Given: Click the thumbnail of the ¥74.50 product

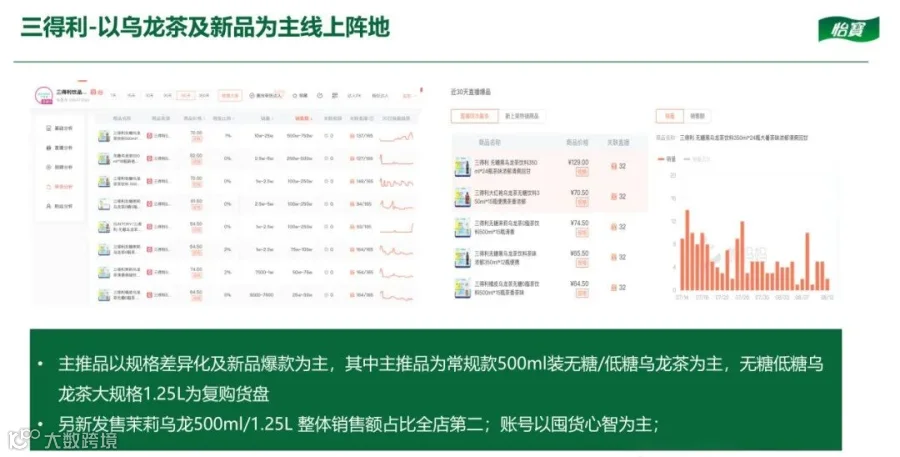Looking at the screenshot, I should (463, 227).
